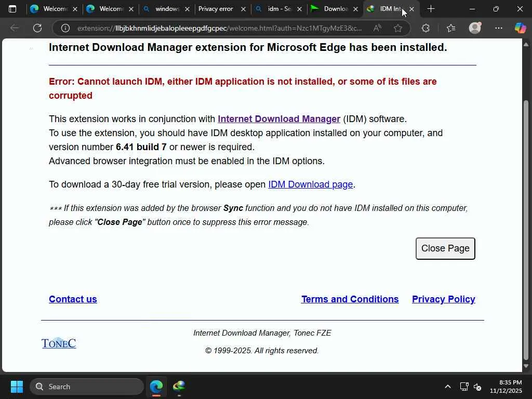The image size is (532, 399).
Task: Open the user profile icon
Action: 475,28
